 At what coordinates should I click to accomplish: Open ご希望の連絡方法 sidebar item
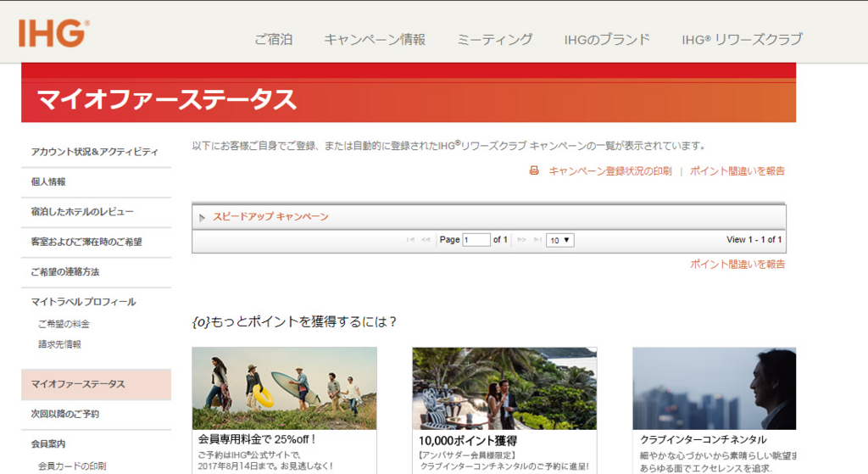(x=65, y=272)
